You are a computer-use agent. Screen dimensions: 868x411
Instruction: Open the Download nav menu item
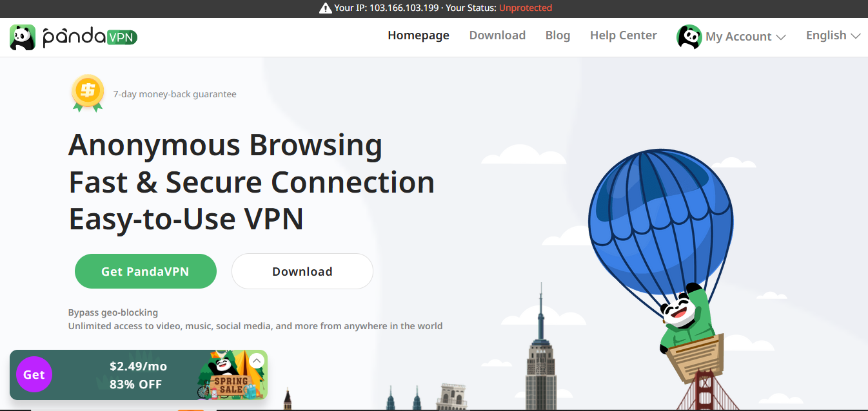(x=497, y=35)
